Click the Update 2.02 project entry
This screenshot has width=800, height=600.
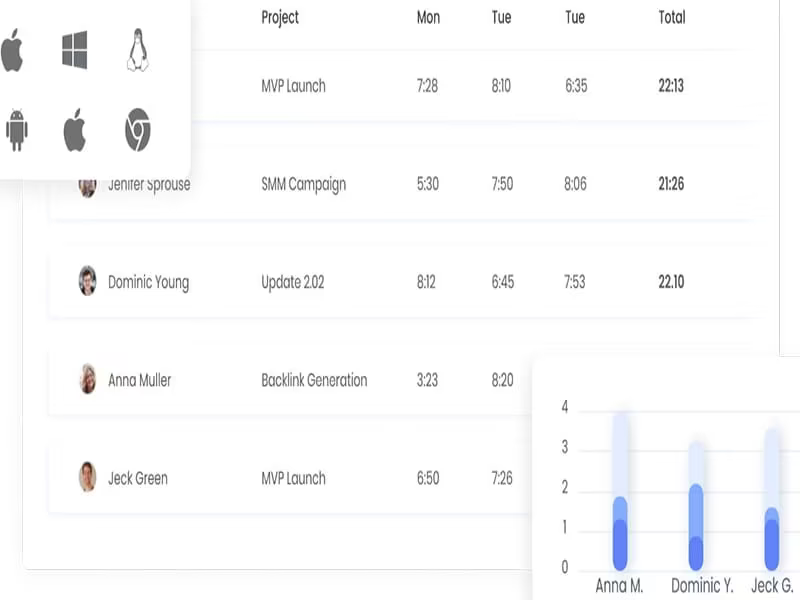[293, 282]
